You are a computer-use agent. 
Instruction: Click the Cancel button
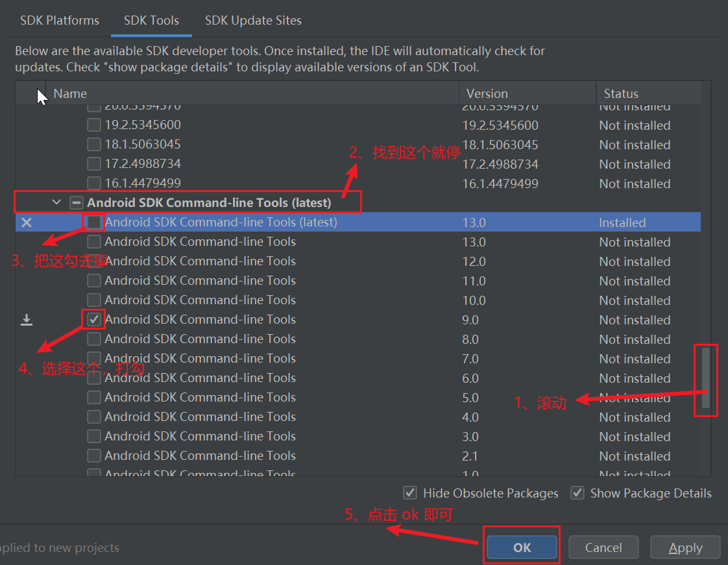point(603,548)
